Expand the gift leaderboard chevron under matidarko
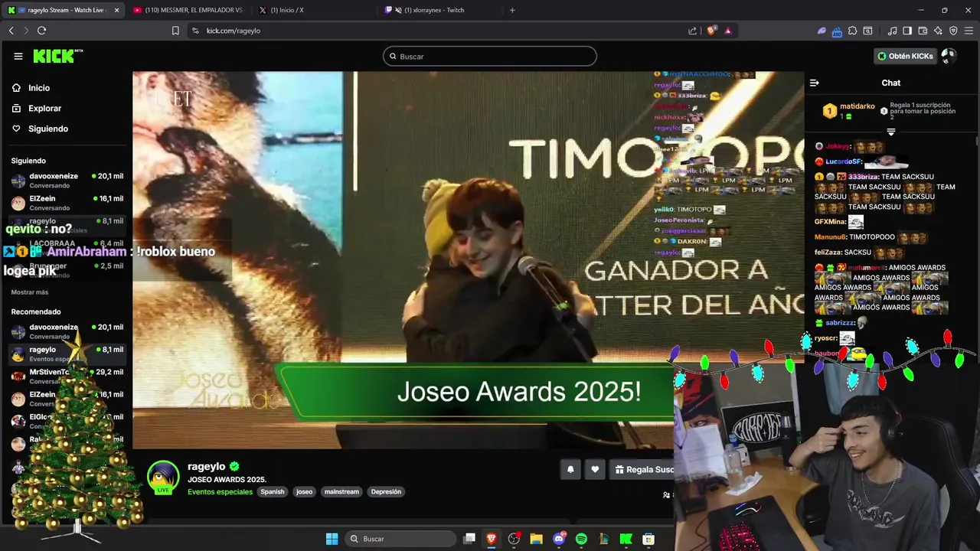Image resolution: width=980 pixels, height=551 pixels. tap(890, 132)
